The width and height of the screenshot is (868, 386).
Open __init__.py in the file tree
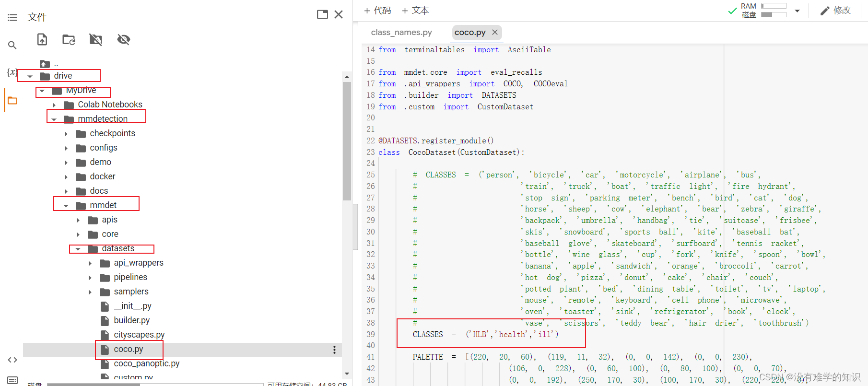[x=133, y=306]
